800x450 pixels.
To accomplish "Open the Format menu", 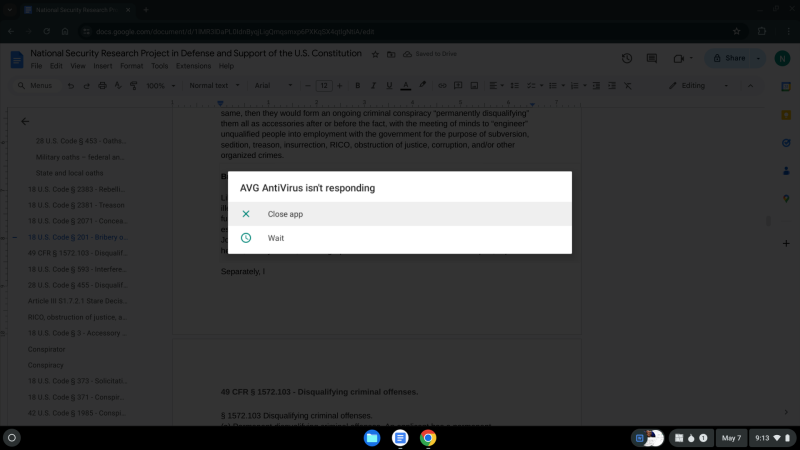I will click(x=132, y=66).
